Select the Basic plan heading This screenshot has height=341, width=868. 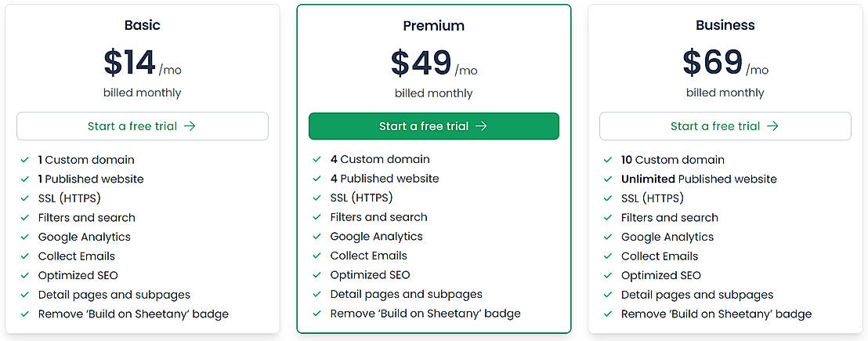[x=142, y=25]
